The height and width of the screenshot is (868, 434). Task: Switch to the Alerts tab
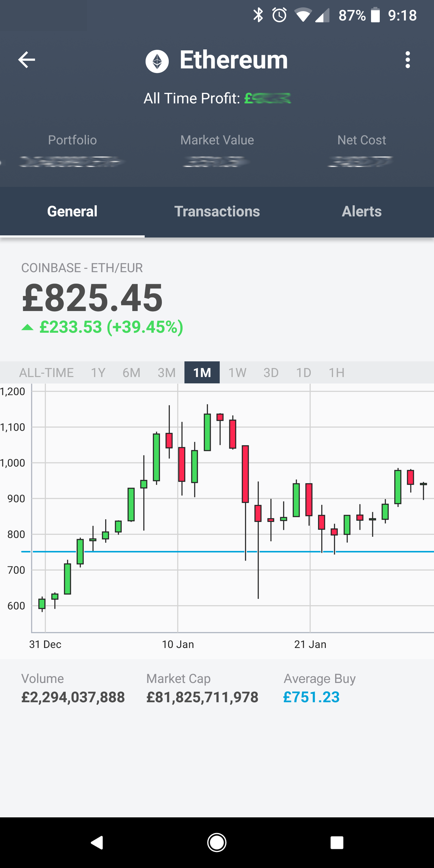[x=362, y=212]
